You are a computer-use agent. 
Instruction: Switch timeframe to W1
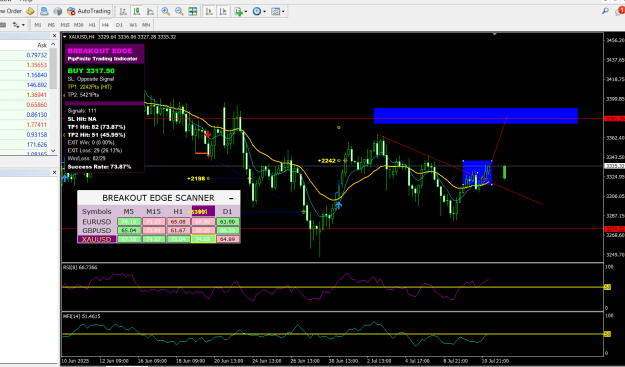click(133, 25)
